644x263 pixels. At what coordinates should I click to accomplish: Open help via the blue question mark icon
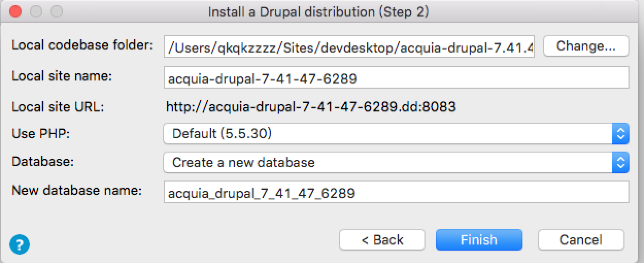[x=20, y=244]
